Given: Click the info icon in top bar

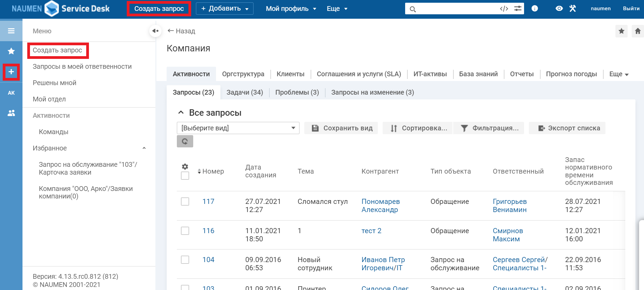Looking at the screenshot, I should [x=535, y=9].
